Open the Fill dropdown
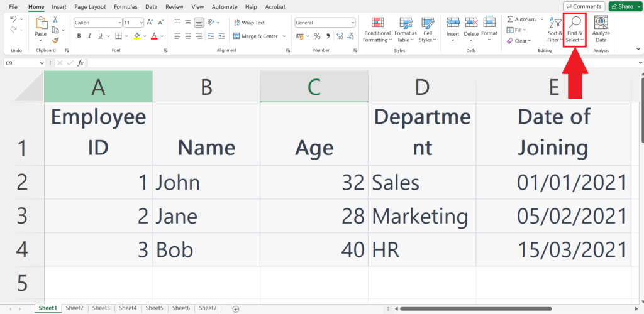The height and width of the screenshot is (314, 644). coord(516,30)
